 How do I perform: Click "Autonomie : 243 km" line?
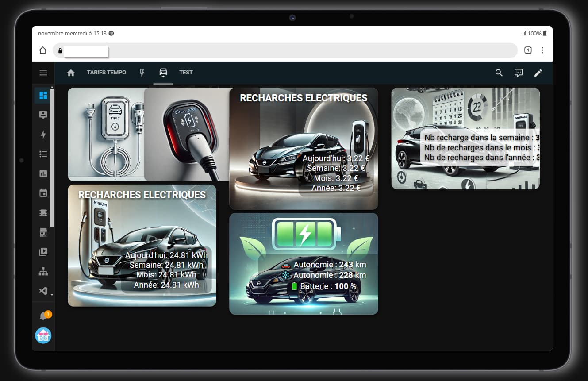click(324, 265)
